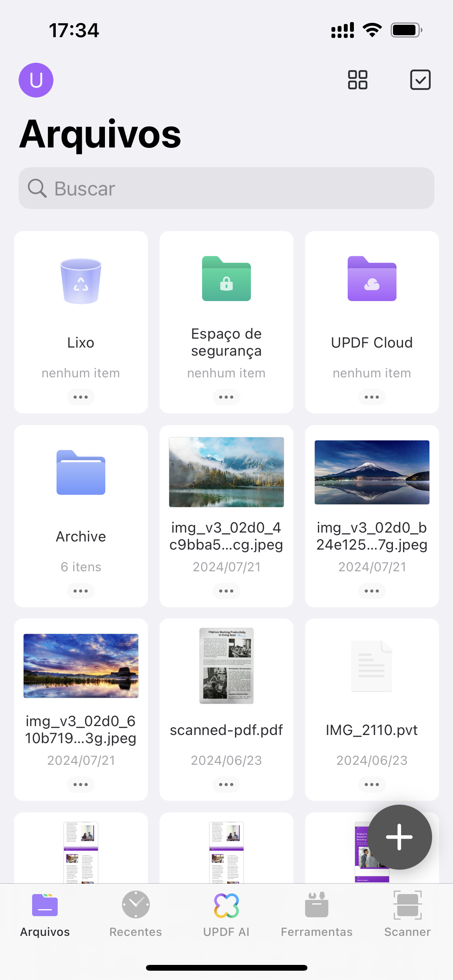Check the Wi-Fi status icon

point(372,30)
